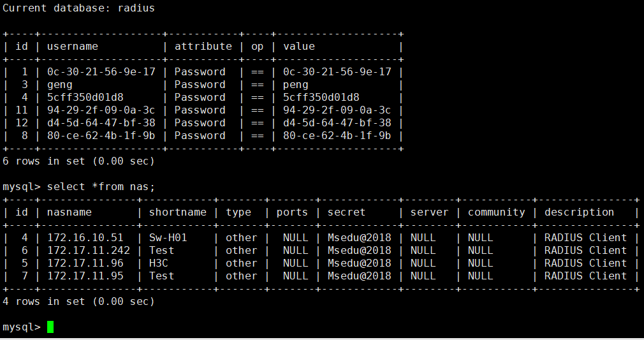This screenshot has width=644, height=340.
Task: Click the 'description' column header
Action: pyautogui.click(x=579, y=212)
